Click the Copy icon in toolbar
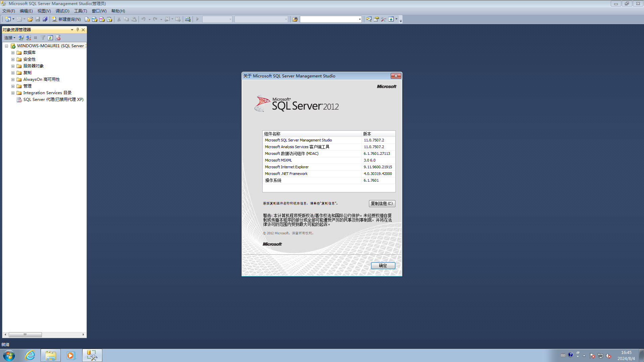Viewport: 644px width, 362px height. coord(126,19)
